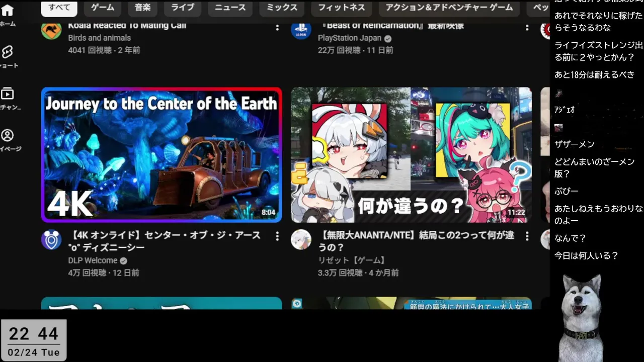Viewport: 644px width, 362px height.
Task: Click the 3.3万 回視聴・4 か月前 text
Action: [x=358, y=273]
